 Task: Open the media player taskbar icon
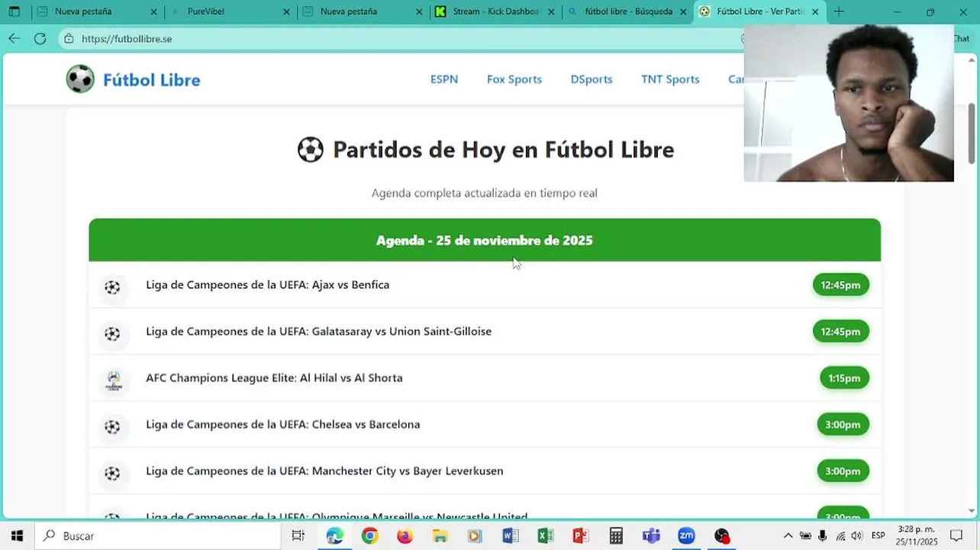pyautogui.click(x=475, y=535)
